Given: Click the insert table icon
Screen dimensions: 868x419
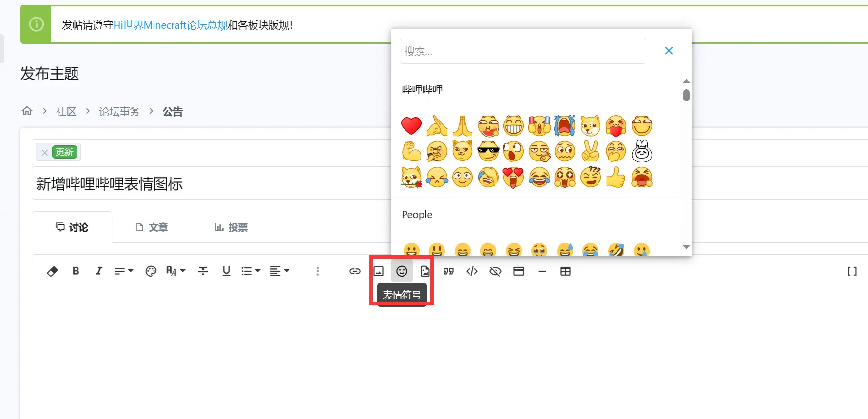Looking at the screenshot, I should 565,271.
